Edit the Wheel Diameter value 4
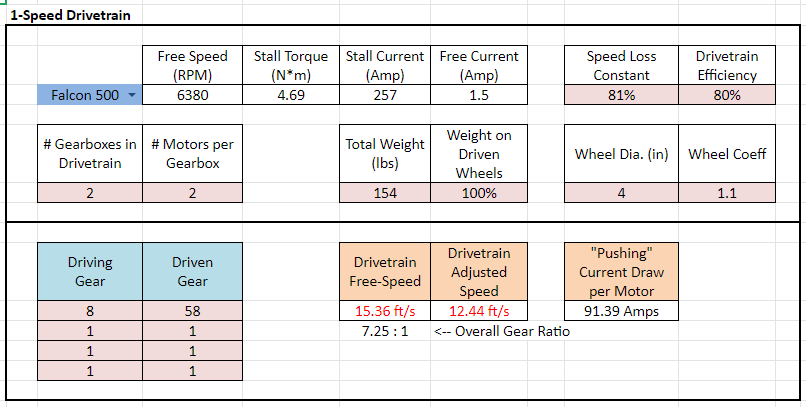Image resolution: width=806 pixels, height=407 pixels. (621, 194)
